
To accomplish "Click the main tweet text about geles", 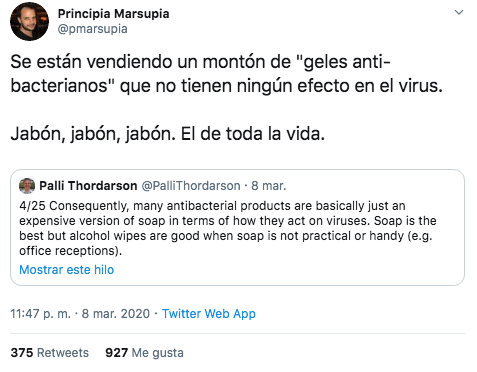I will (226, 74).
